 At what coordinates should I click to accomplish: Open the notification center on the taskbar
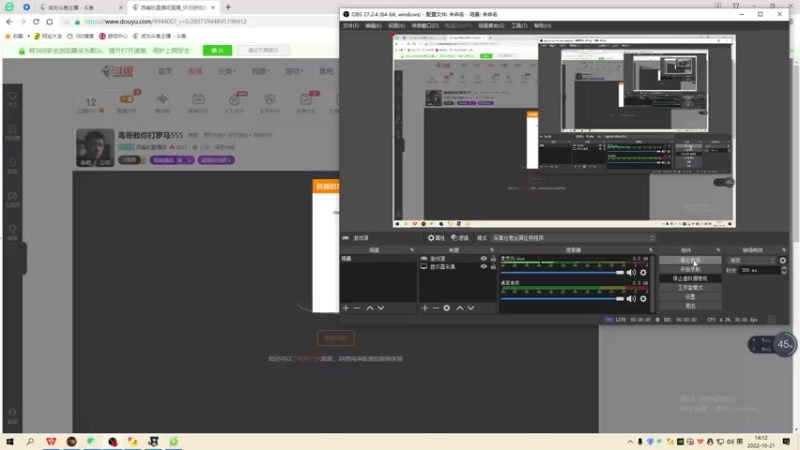[x=786, y=441]
